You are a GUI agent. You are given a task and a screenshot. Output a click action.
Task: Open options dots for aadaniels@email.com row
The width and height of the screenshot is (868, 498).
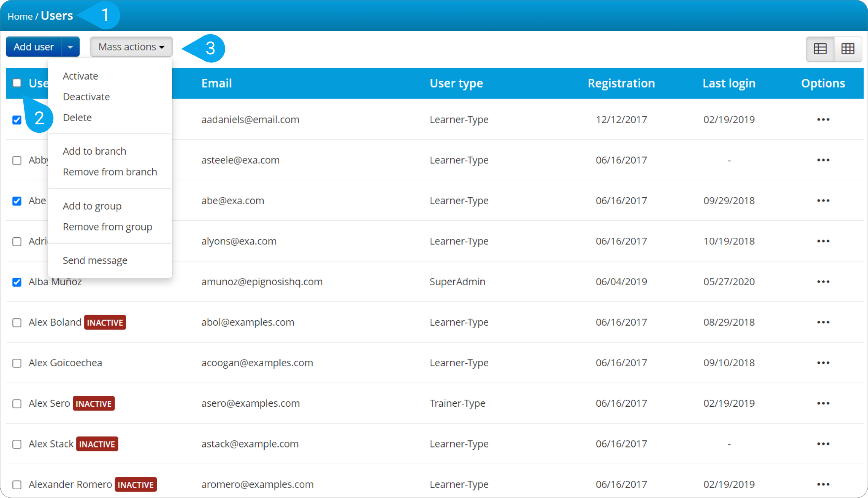[823, 120]
